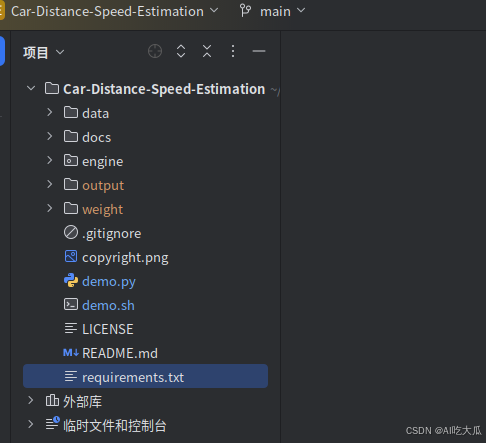This screenshot has height=443, width=486.
Task: Select the LICENSE file
Action: coord(108,329)
